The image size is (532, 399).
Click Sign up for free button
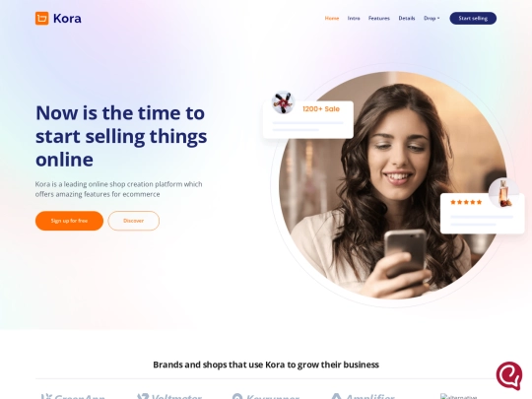(69, 221)
